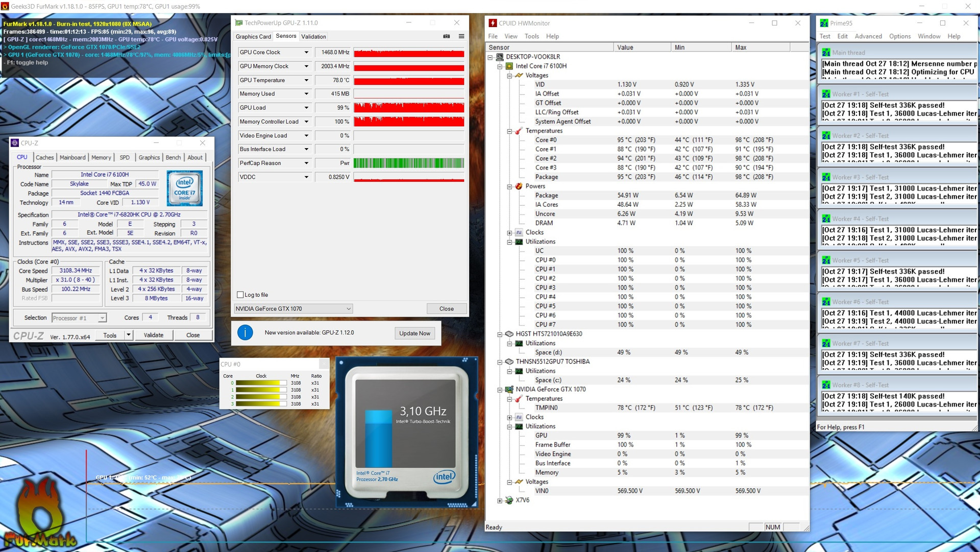Click the Worker #1 Self-Test window icon
Screen dimensions: 980x552
coord(826,94)
